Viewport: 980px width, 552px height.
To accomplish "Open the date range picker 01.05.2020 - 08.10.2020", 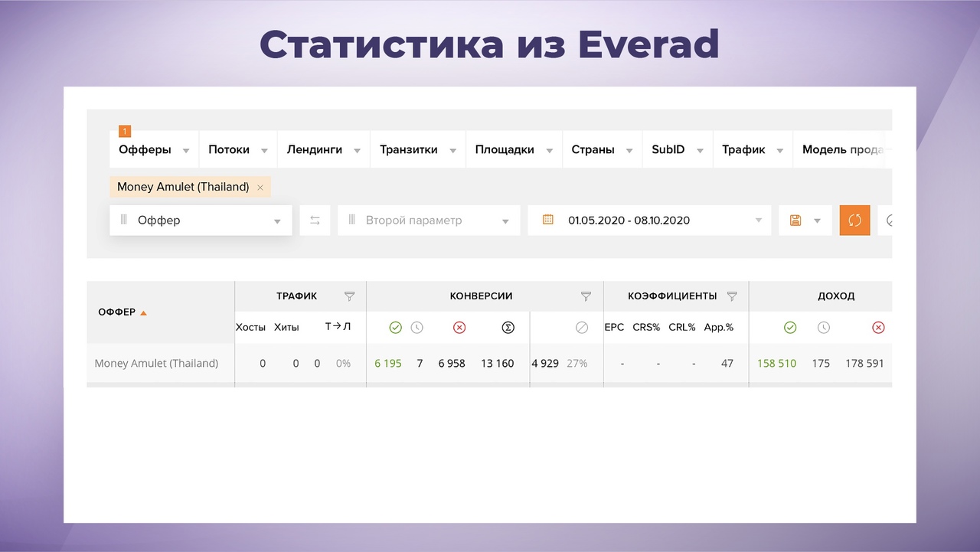I will click(649, 220).
